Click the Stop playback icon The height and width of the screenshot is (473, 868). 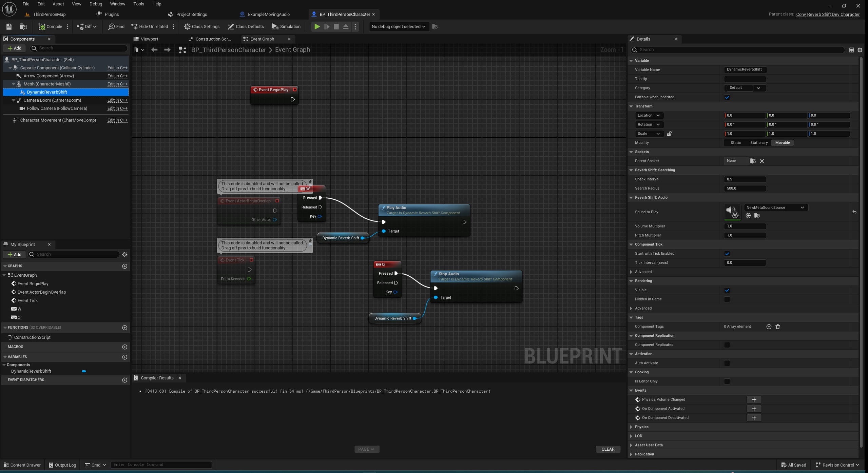point(336,26)
